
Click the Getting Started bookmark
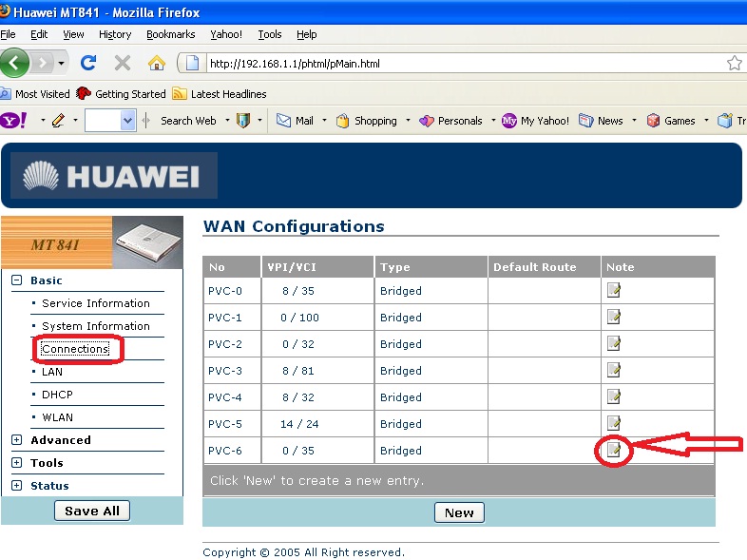click(121, 94)
